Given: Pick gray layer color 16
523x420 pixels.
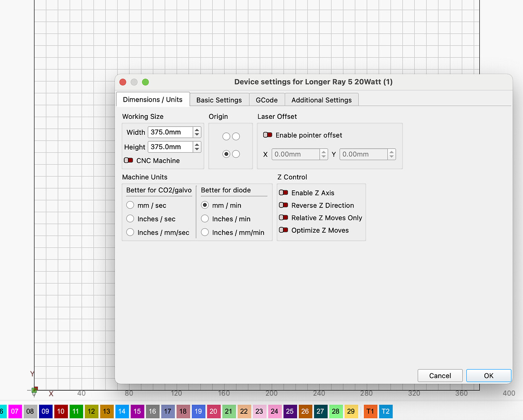Looking at the screenshot, I should click(152, 411).
